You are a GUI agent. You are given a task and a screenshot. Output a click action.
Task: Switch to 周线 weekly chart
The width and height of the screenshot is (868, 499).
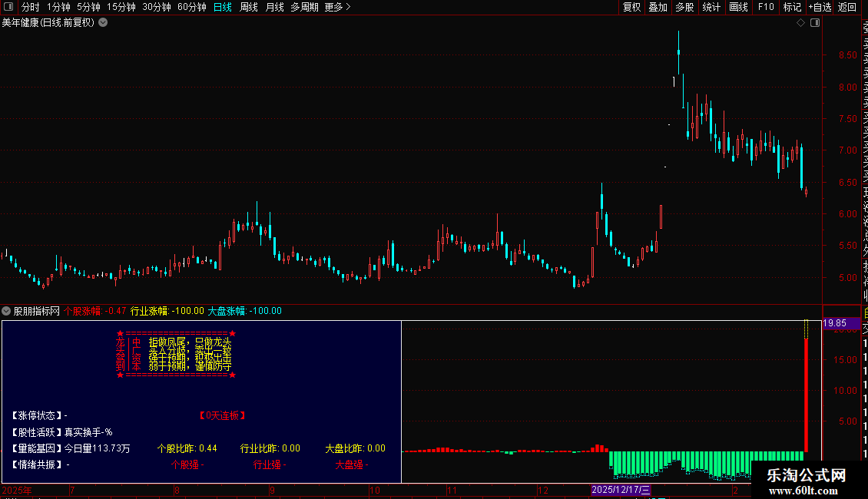pyautogui.click(x=249, y=7)
